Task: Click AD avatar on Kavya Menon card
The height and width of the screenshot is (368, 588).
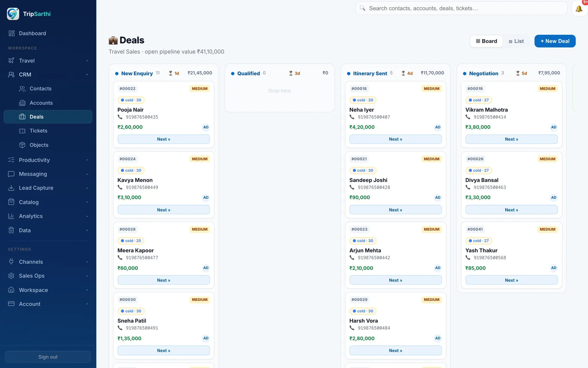Action: [206, 198]
